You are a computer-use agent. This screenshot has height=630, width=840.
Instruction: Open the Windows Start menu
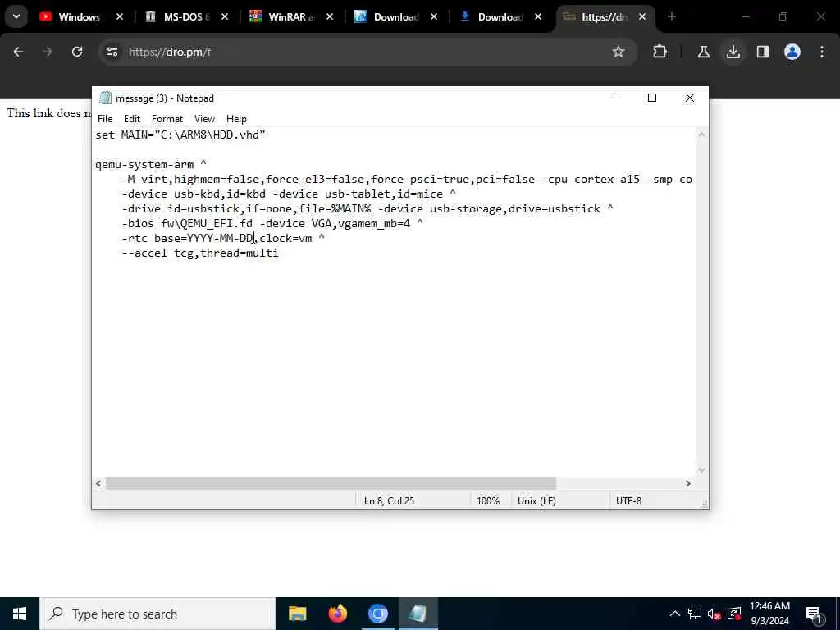pos(20,614)
